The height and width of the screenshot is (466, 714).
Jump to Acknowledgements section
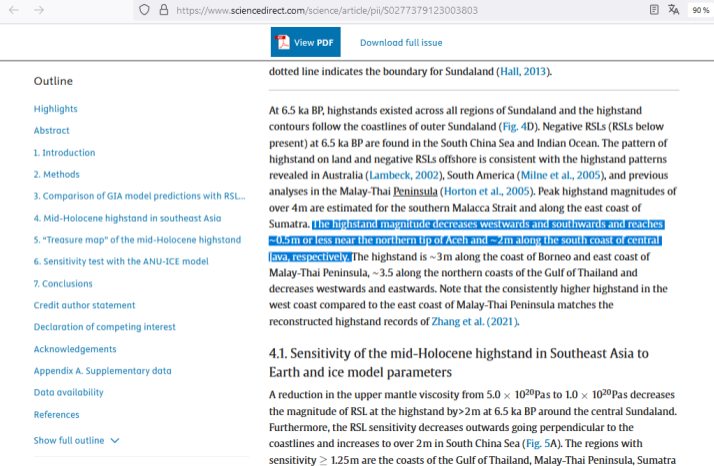coord(75,349)
